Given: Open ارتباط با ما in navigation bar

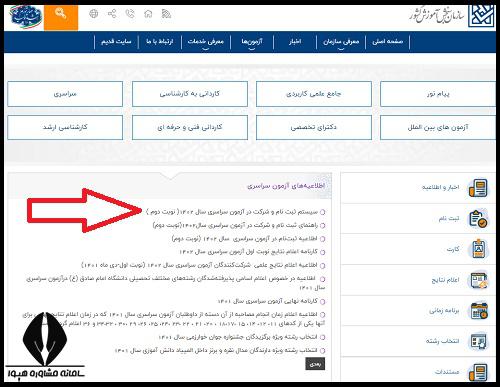Looking at the screenshot, I should coord(160,42).
